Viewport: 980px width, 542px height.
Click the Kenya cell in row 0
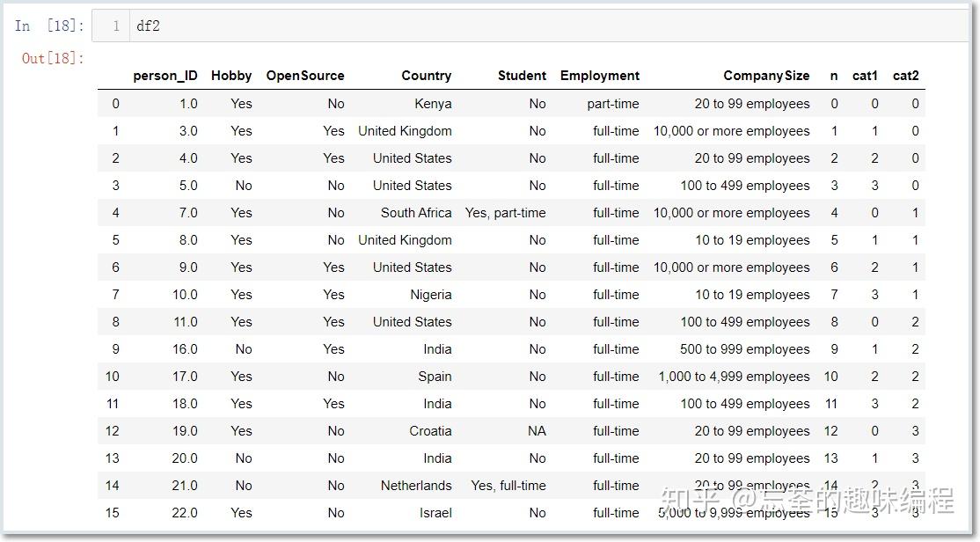pyautogui.click(x=433, y=104)
